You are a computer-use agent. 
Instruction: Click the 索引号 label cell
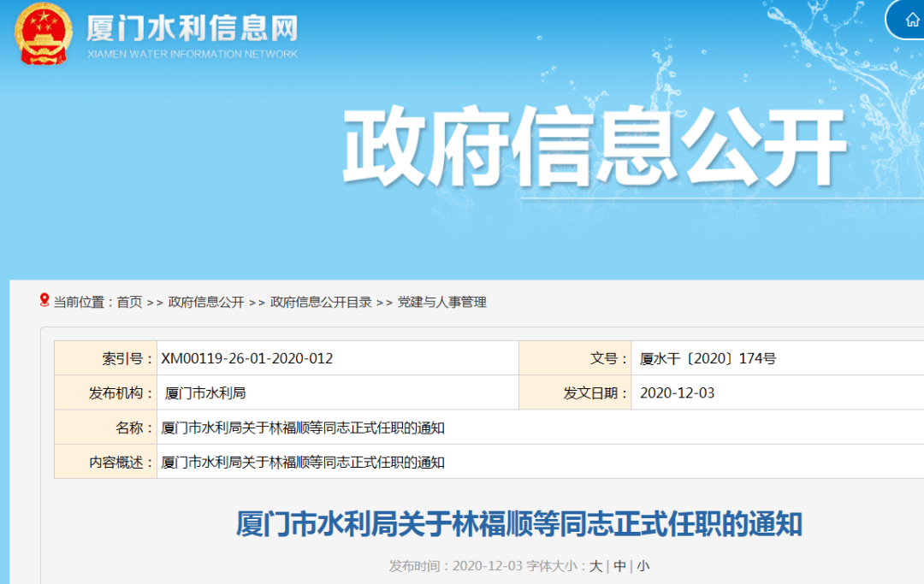click(105, 358)
